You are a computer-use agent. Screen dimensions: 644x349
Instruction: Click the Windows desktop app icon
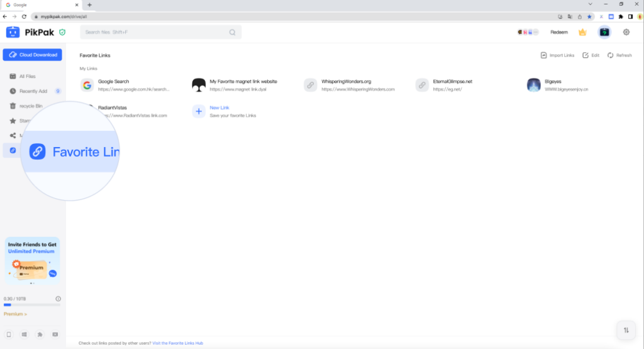coord(25,334)
